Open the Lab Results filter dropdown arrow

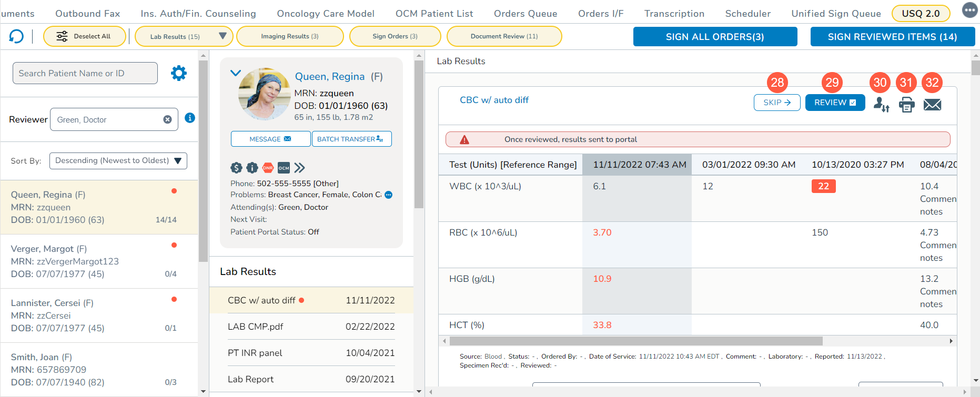pyautogui.click(x=223, y=36)
